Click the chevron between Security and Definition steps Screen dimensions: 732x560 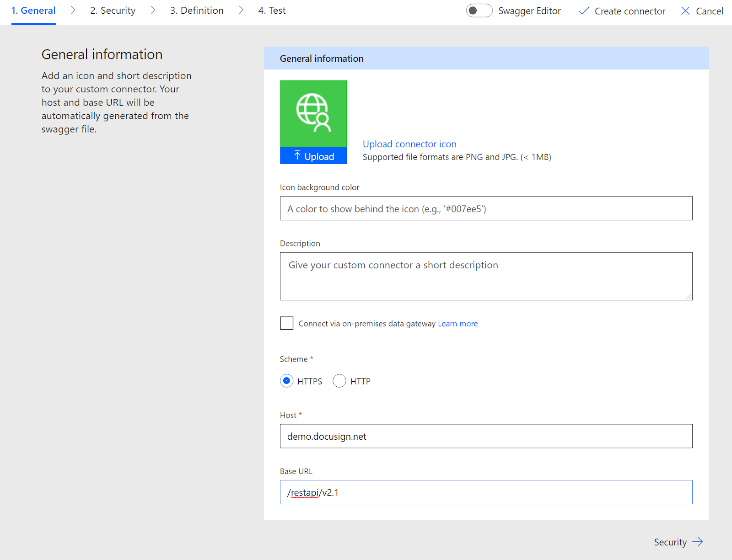(x=153, y=10)
